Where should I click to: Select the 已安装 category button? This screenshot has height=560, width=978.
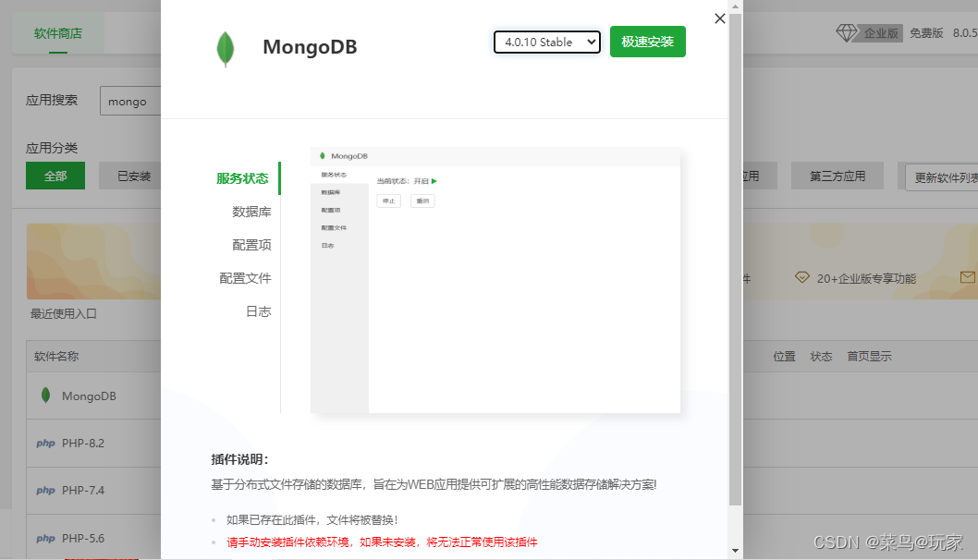pyautogui.click(x=130, y=176)
